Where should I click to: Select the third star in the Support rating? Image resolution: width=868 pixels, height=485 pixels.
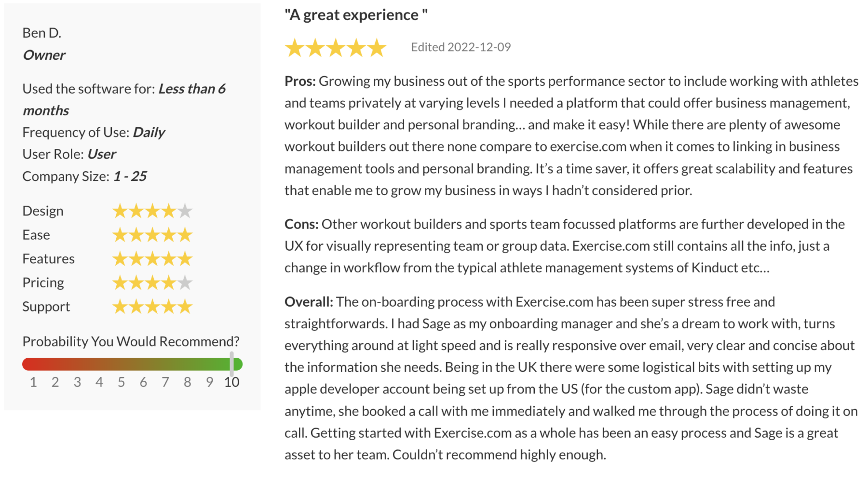pos(152,306)
